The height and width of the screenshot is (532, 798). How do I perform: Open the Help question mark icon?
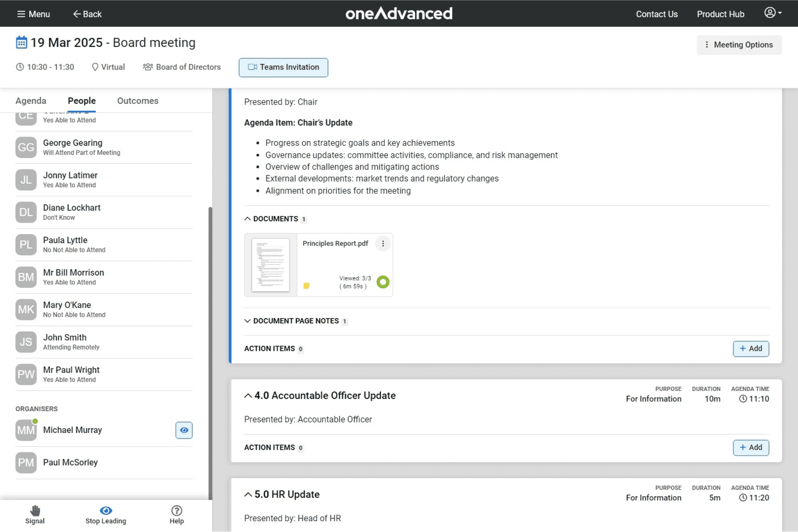[x=176, y=511]
